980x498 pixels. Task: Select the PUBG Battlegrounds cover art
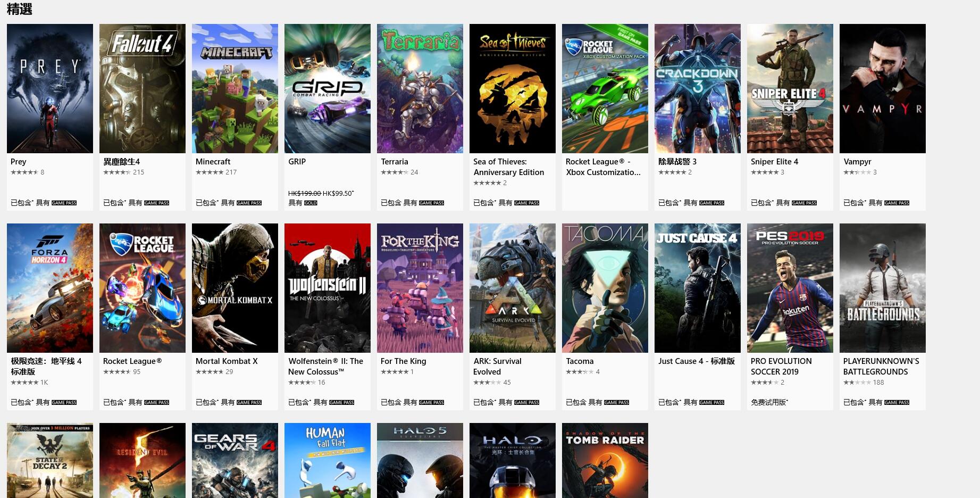pyautogui.click(x=883, y=288)
